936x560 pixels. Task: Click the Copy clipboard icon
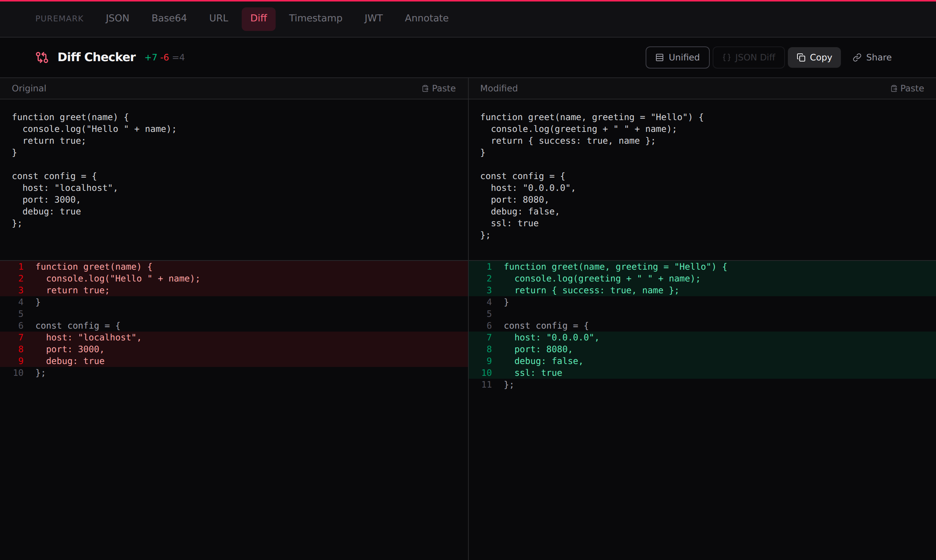[800, 57]
